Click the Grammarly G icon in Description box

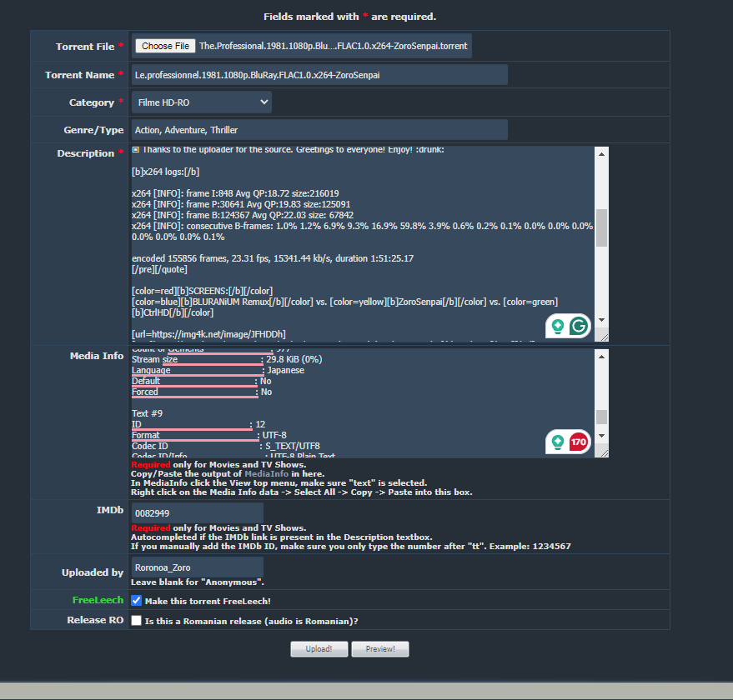578,327
